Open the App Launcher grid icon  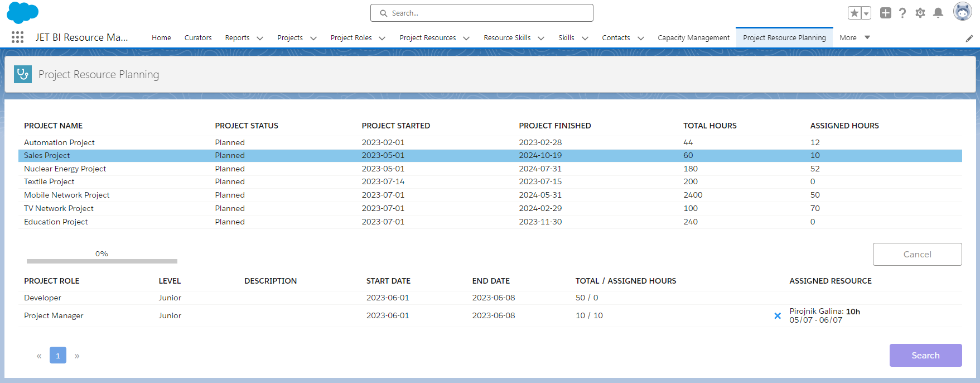click(x=17, y=37)
